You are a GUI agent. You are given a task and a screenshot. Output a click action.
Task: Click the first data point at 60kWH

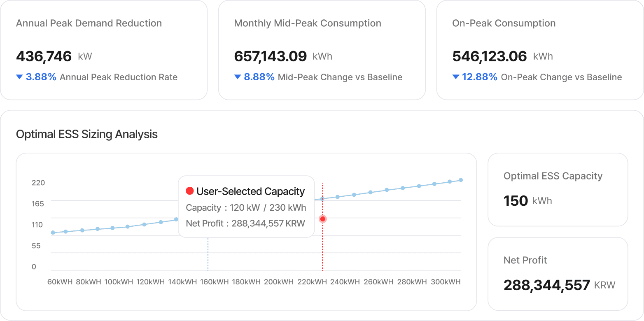point(53,233)
